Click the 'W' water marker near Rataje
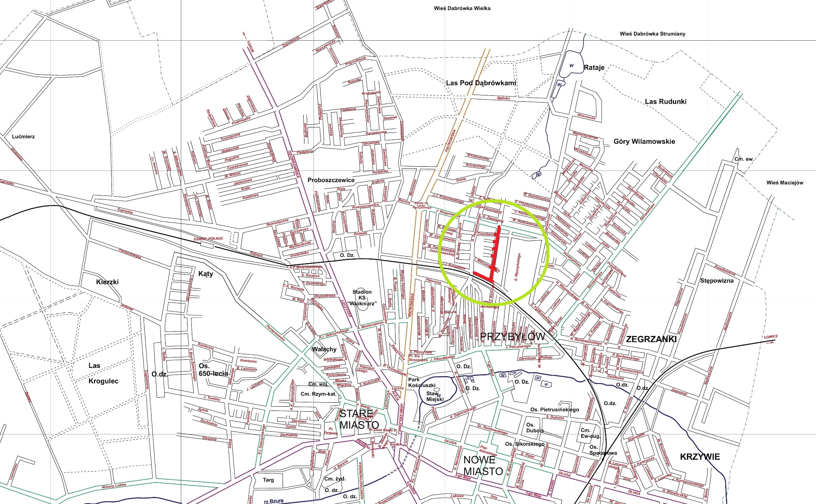Viewport: 816px width, 504px height. (571, 66)
